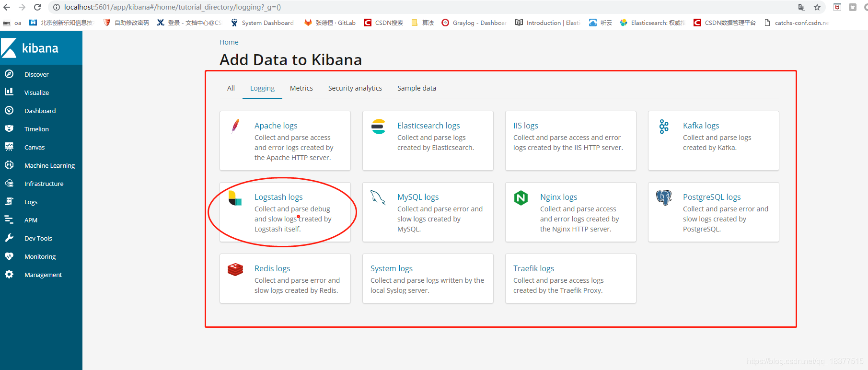Open the System logs tutorial
The width and height of the screenshot is (868, 370).
pyautogui.click(x=428, y=278)
